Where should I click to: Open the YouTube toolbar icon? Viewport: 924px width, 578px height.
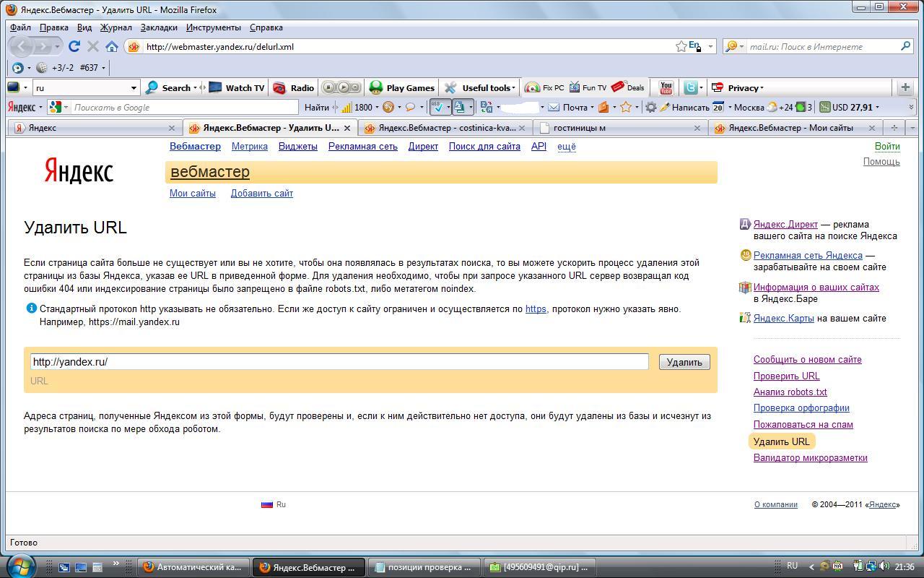666,87
